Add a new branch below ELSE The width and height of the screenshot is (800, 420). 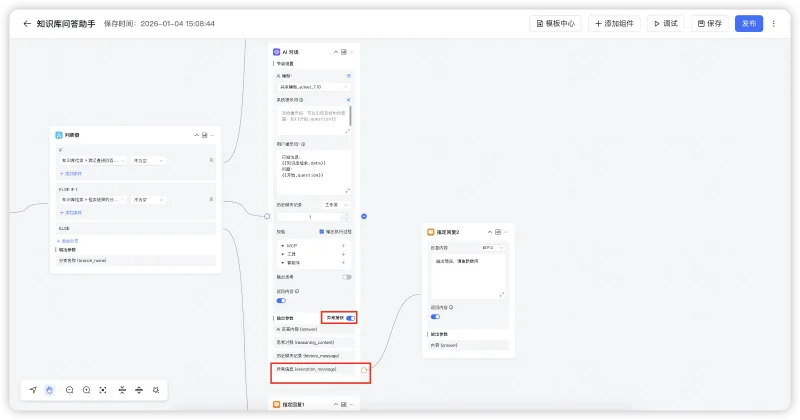67,240
